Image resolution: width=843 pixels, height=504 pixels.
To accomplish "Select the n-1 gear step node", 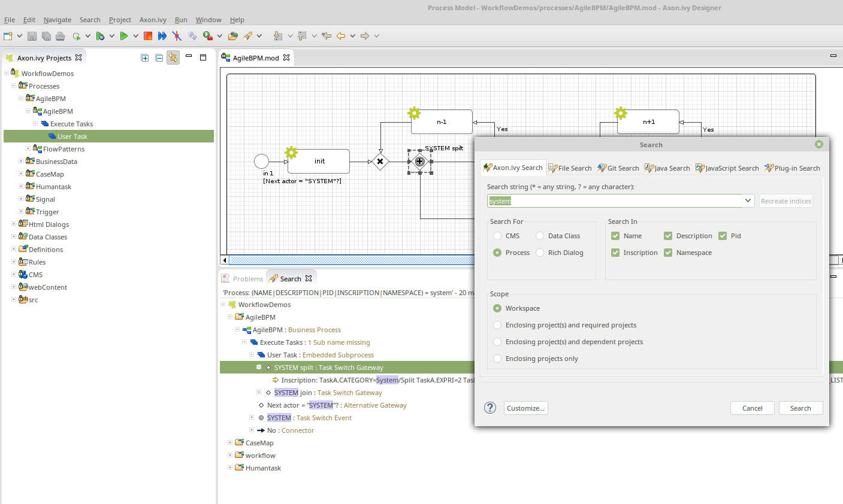I will click(442, 122).
